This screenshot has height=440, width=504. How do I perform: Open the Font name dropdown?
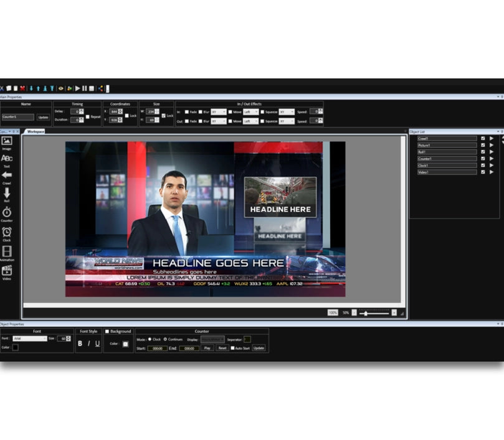[x=30, y=339]
